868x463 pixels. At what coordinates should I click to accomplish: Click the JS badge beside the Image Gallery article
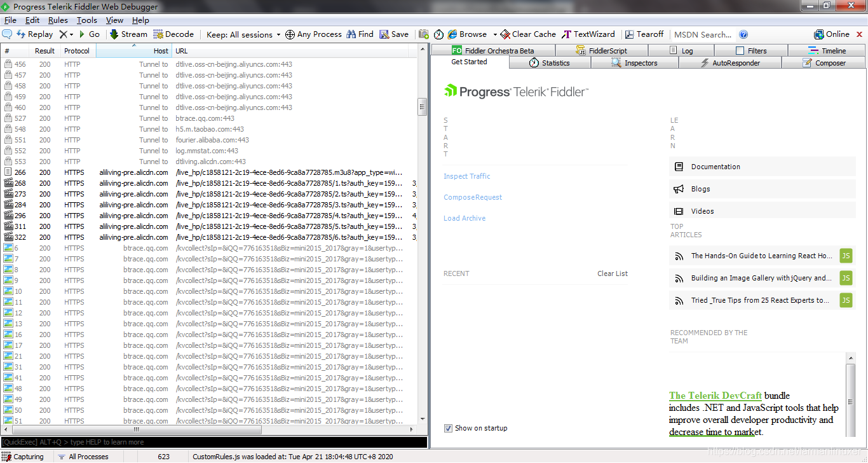tap(846, 278)
